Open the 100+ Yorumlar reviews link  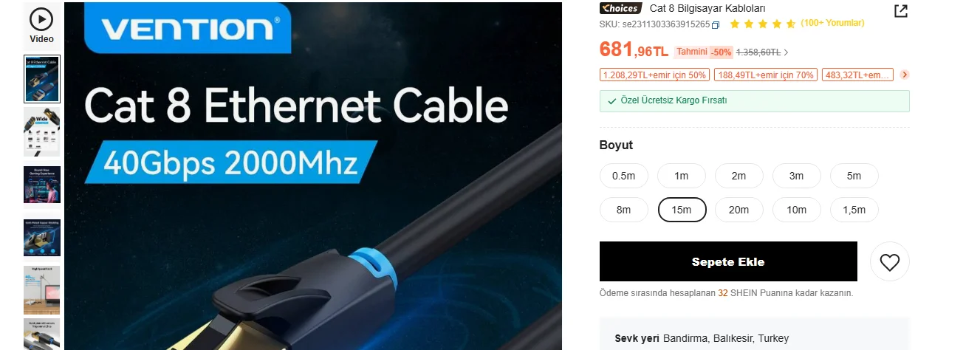point(832,23)
